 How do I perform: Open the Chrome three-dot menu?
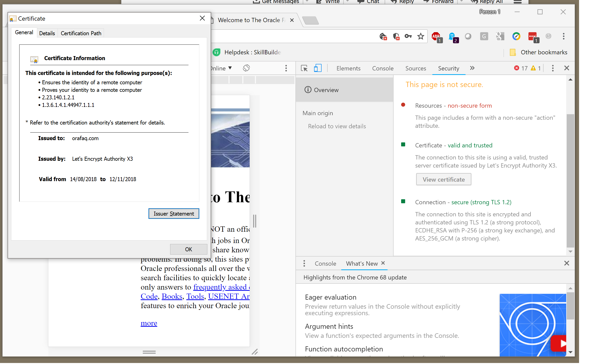[x=563, y=36]
